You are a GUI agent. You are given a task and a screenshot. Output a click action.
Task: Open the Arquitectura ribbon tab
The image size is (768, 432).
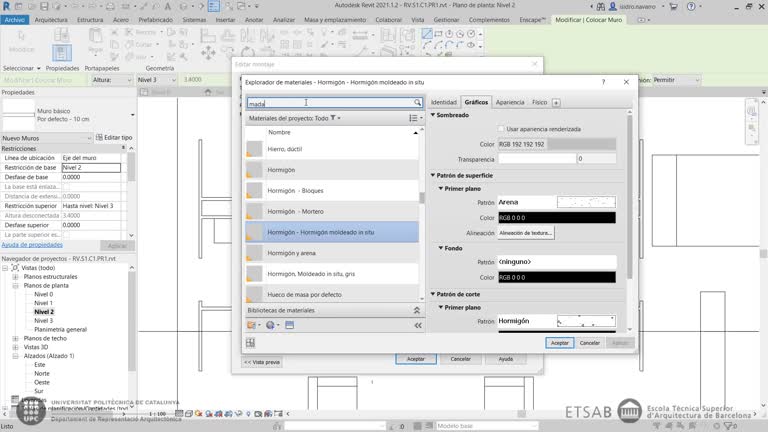coord(51,19)
